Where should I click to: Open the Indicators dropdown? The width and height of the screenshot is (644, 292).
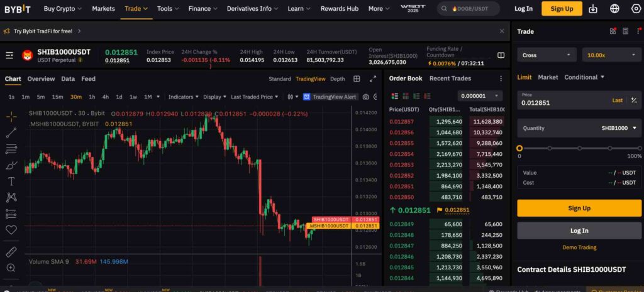coord(184,97)
